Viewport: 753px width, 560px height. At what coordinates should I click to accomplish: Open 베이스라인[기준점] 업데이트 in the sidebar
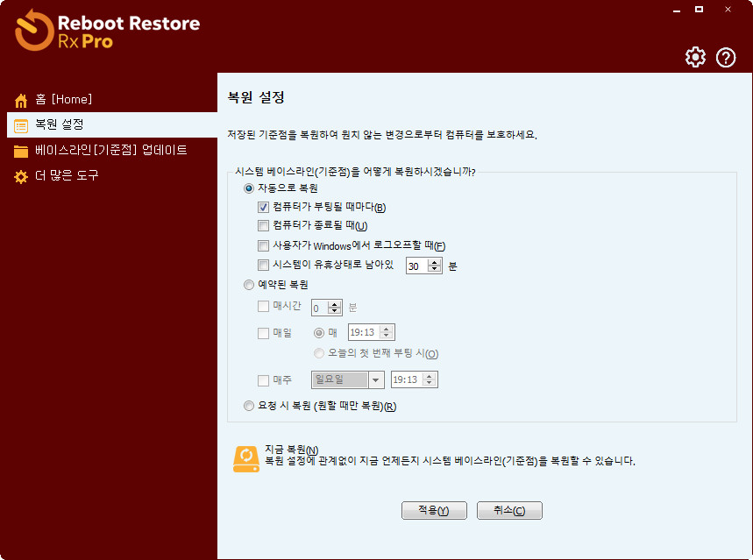click(112, 151)
